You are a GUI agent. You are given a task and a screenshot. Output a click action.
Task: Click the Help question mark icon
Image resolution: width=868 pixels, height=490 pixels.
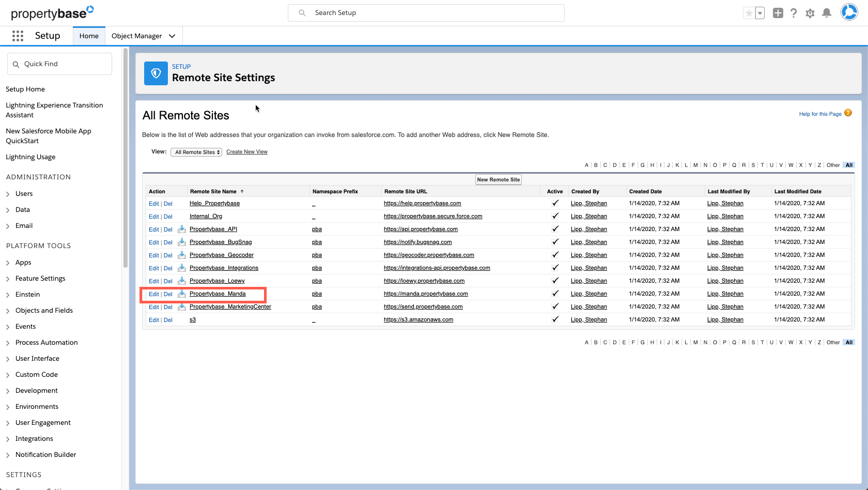click(x=794, y=13)
